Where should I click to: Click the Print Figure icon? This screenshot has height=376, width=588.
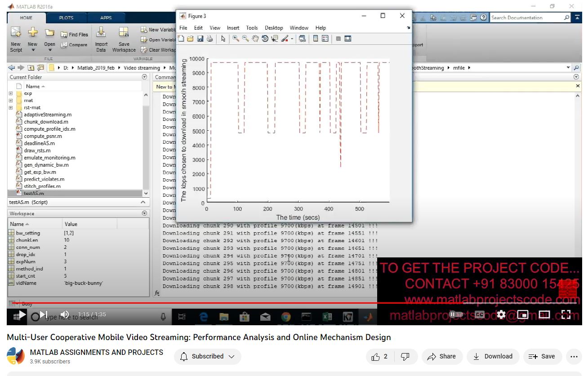[209, 39]
